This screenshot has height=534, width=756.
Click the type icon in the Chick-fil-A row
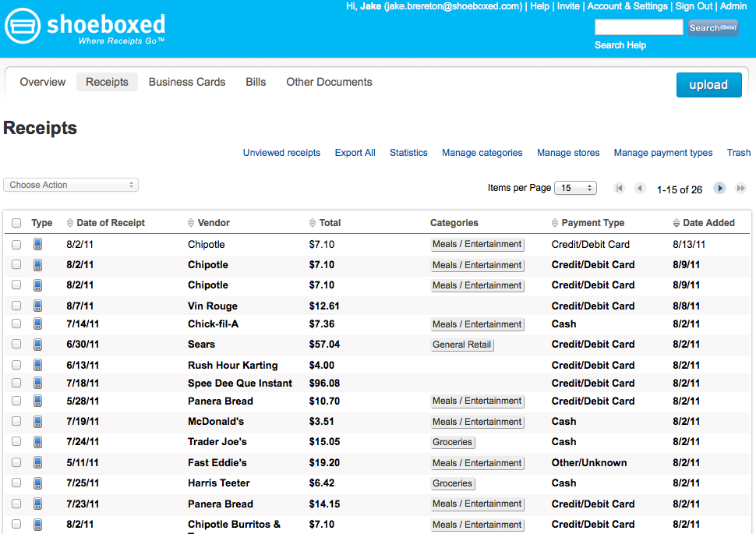[x=37, y=324]
